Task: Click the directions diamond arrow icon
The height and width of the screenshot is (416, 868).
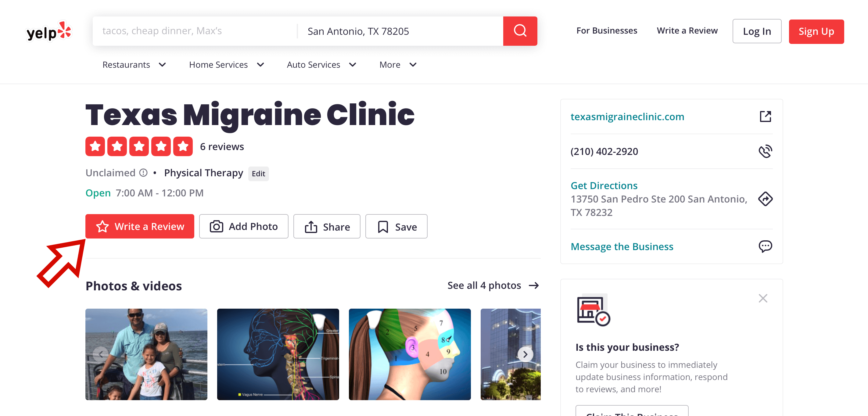Action: click(x=765, y=199)
